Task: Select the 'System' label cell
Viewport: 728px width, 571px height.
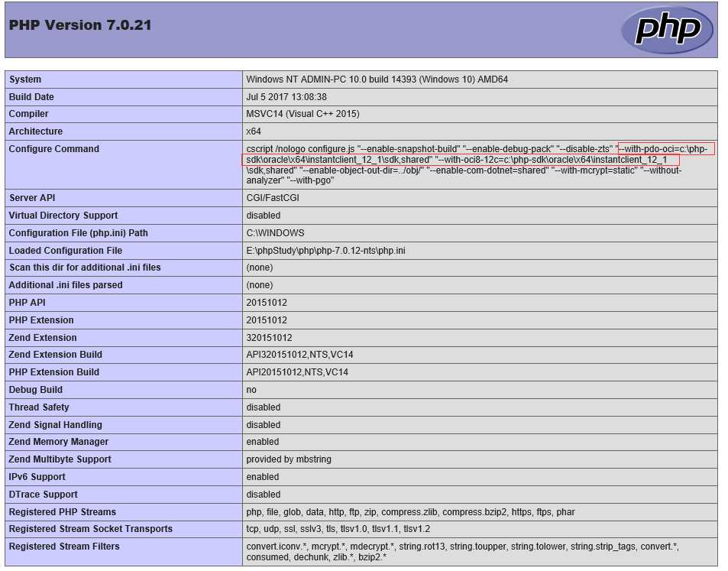Action: tap(124, 79)
